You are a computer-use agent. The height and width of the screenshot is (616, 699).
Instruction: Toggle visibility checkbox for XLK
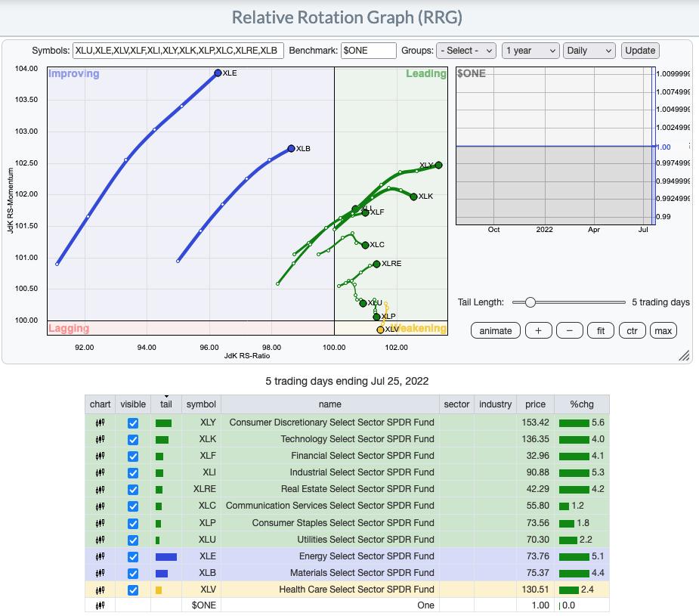[x=133, y=439]
